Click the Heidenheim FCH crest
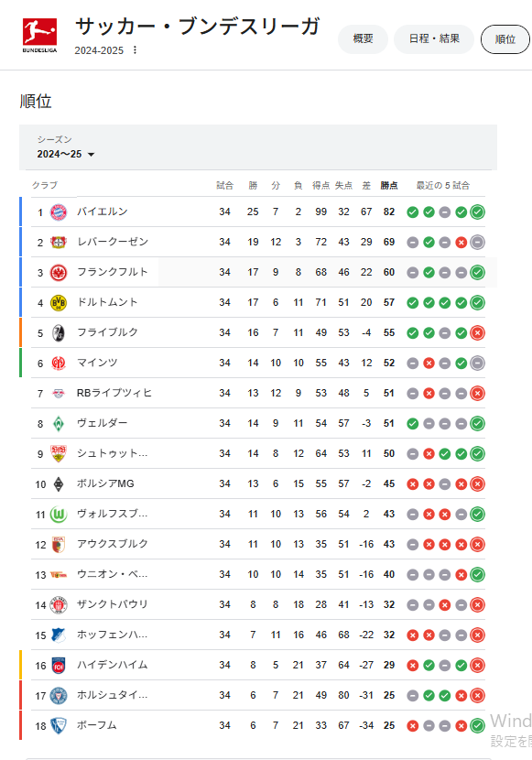 [x=59, y=666]
